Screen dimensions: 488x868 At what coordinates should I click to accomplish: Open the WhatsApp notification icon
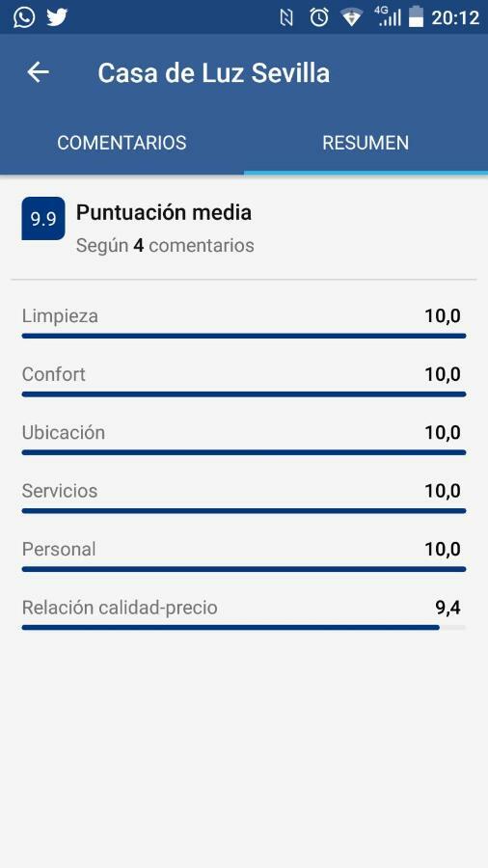click(x=24, y=17)
